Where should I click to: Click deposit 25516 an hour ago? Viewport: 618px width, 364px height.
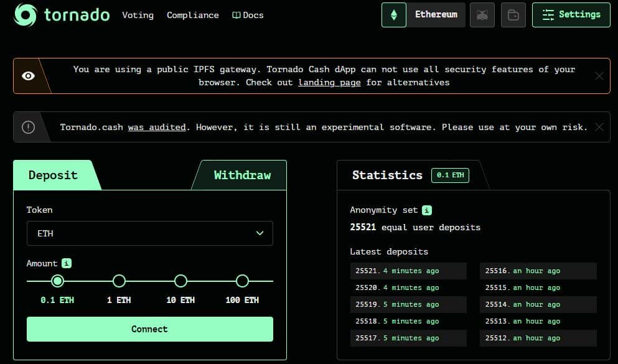click(538, 271)
